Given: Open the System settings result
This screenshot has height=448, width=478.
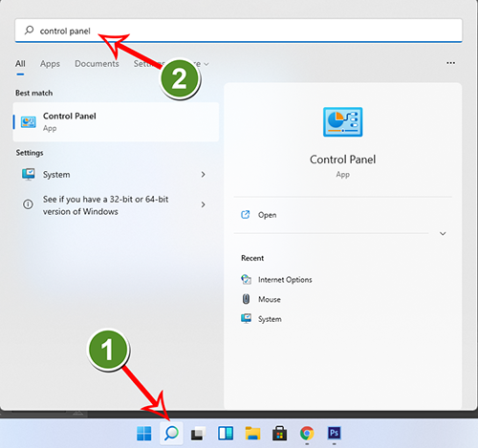Looking at the screenshot, I should [x=116, y=174].
